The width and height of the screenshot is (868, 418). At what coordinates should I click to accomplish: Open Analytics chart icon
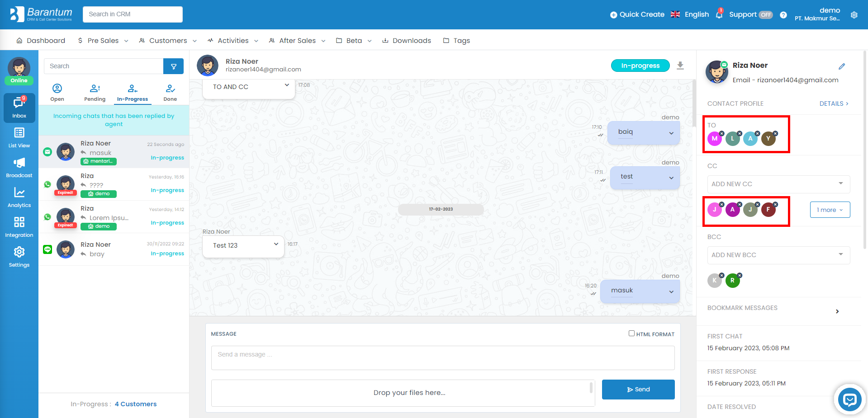tap(19, 197)
